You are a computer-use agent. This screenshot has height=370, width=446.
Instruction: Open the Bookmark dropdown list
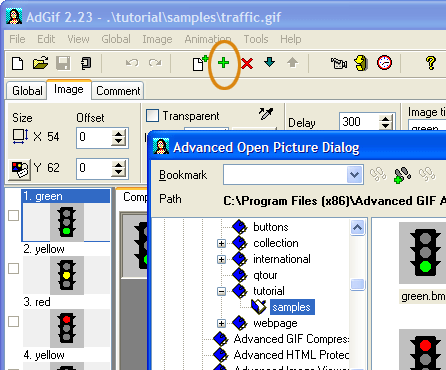click(354, 174)
